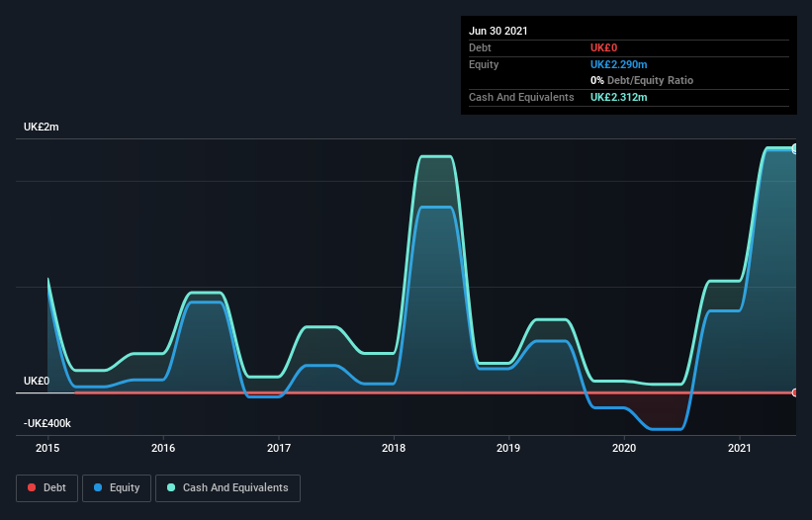This screenshot has height=520, width=812.
Task: Click the red Debt legend dot
Action: tap(32, 487)
